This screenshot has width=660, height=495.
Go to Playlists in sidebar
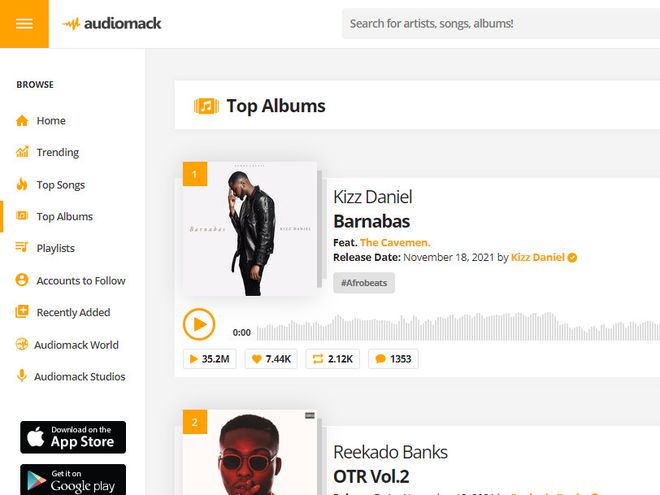(56, 248)
